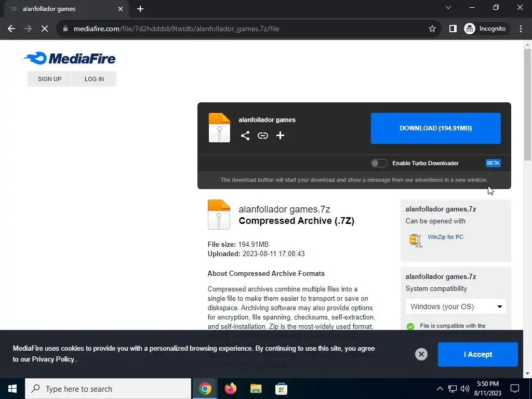
Task: View site information lock icon
Action: tap(65, 29)
